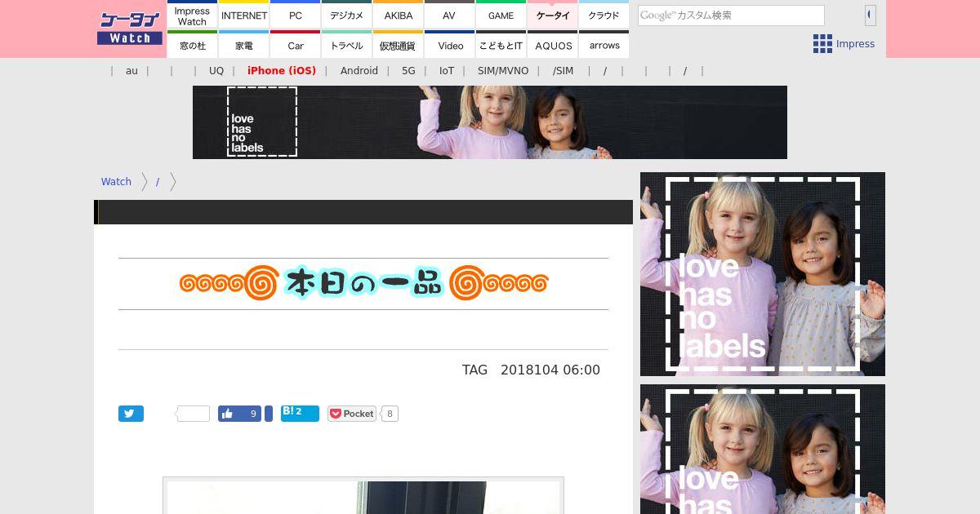Open the トラベル tab
The image size is (980, 514).
[347, 45]
